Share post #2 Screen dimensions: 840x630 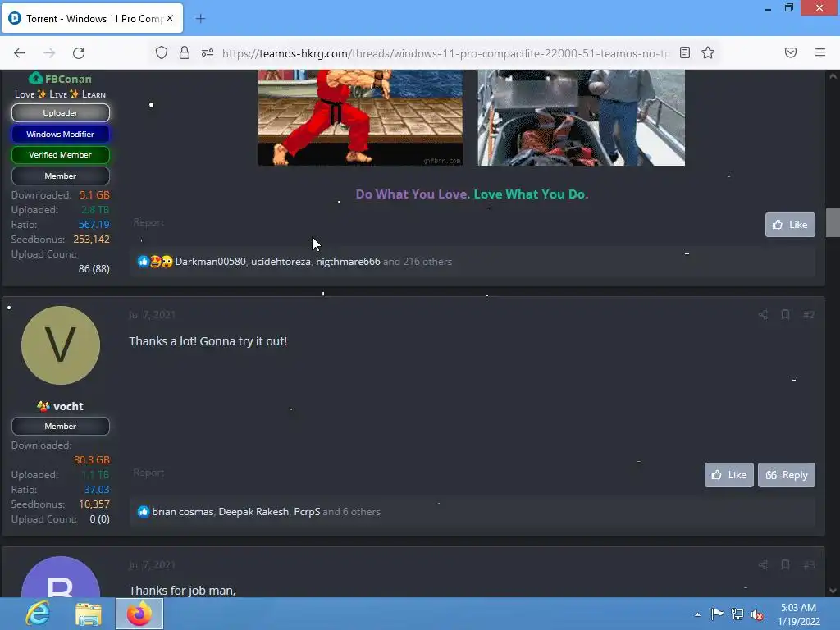(763, 314)
